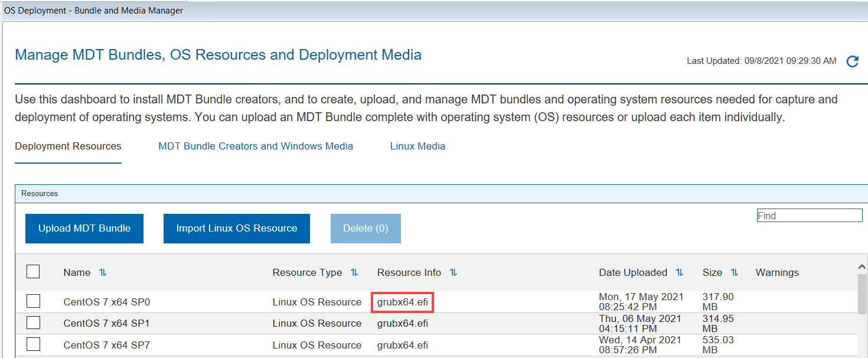Screen dimensions: 868x358
Task: Open the Linux Media tab
Action: coord(417,146)
